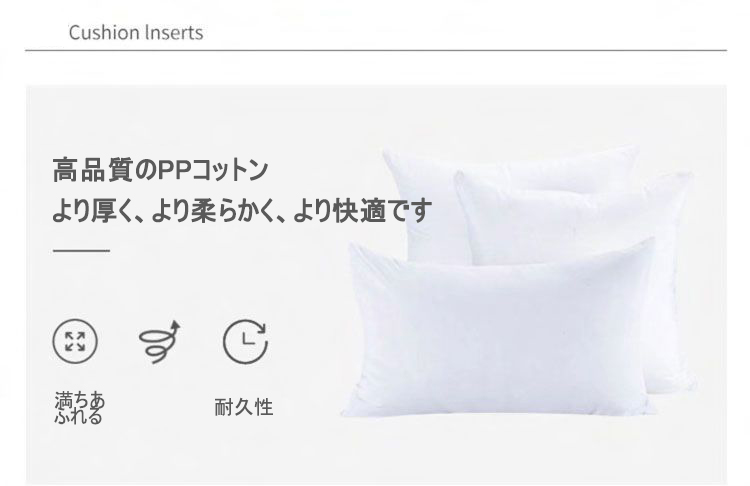Click the より快適です phrase
750x486 pixels.
362,211
